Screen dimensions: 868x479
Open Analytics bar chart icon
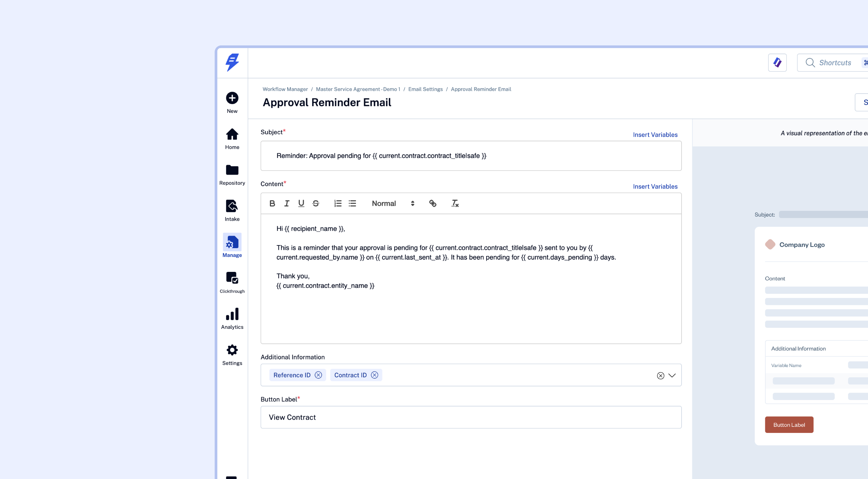click(232, 314)
